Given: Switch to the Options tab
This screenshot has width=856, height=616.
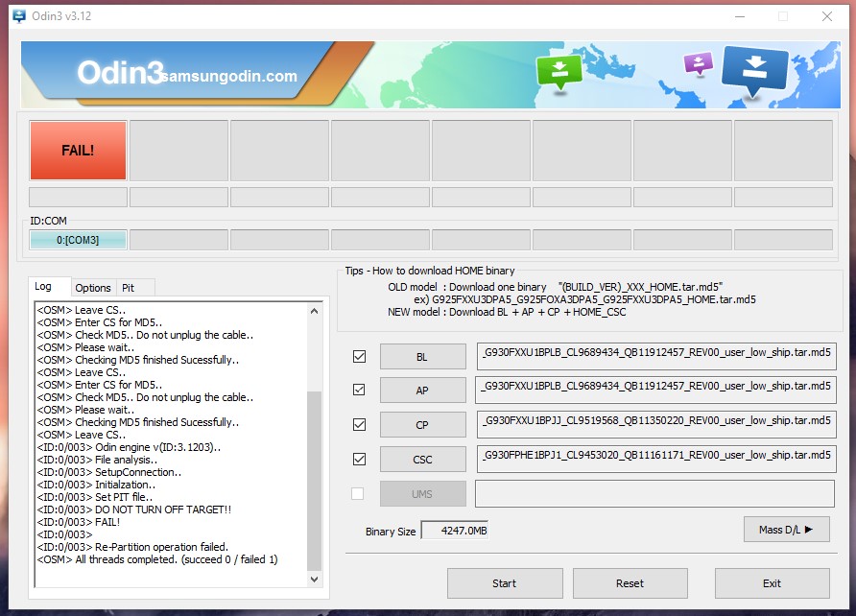Looking at the screenshot, I should pyautogui.click(x=93, y=288).
